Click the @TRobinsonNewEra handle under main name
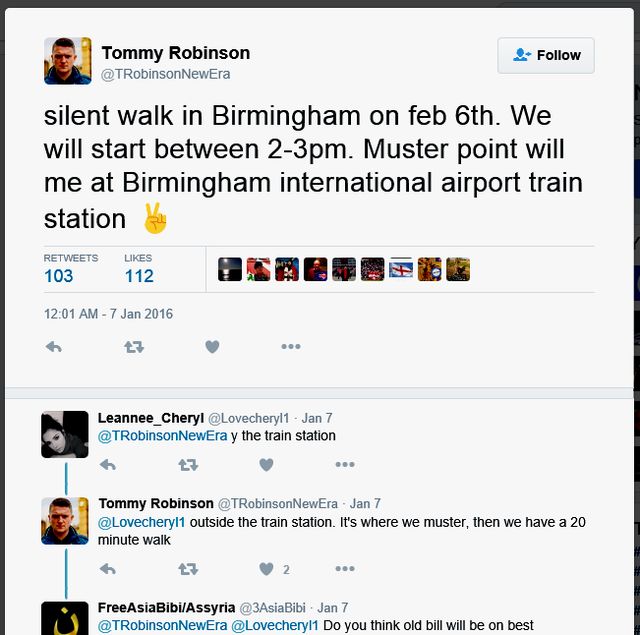 point(167,74)
